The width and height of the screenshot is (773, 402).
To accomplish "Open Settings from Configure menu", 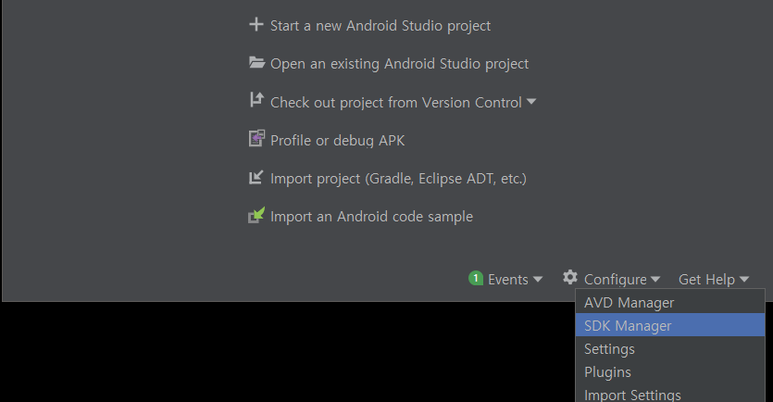I will point(670,348).
